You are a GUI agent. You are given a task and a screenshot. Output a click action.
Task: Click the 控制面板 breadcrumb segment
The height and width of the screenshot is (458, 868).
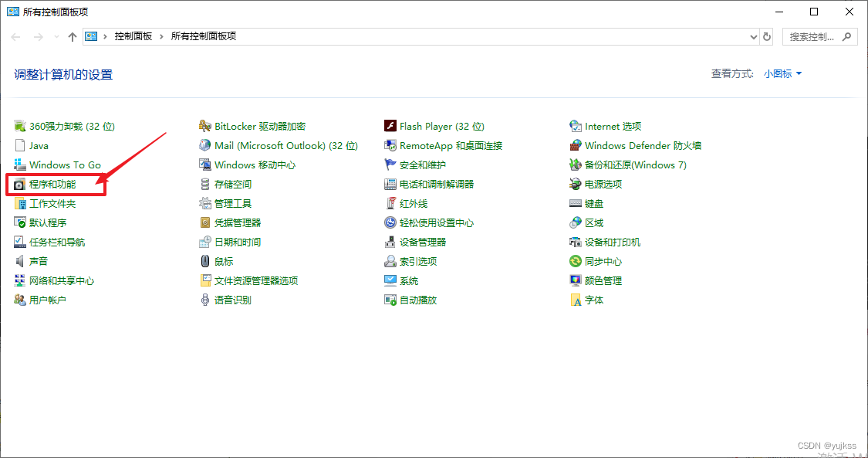[133, 36]
